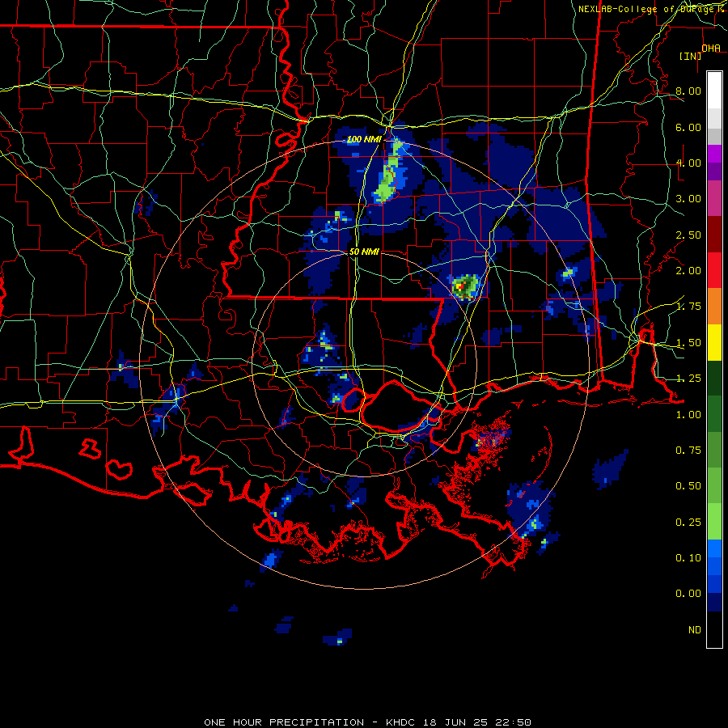
Task: Click the navy swatch above ND
Action: click(x=714, y=603)
